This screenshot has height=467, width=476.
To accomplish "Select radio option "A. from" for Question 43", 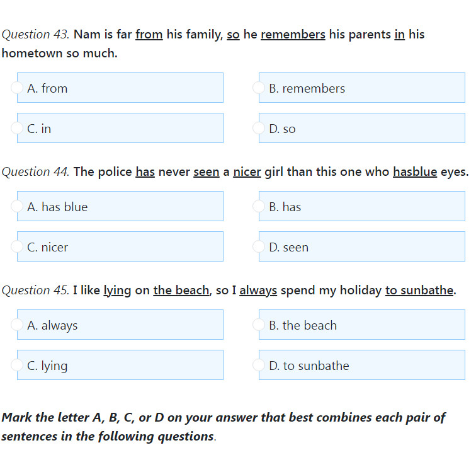I will [x=17, y=88].
